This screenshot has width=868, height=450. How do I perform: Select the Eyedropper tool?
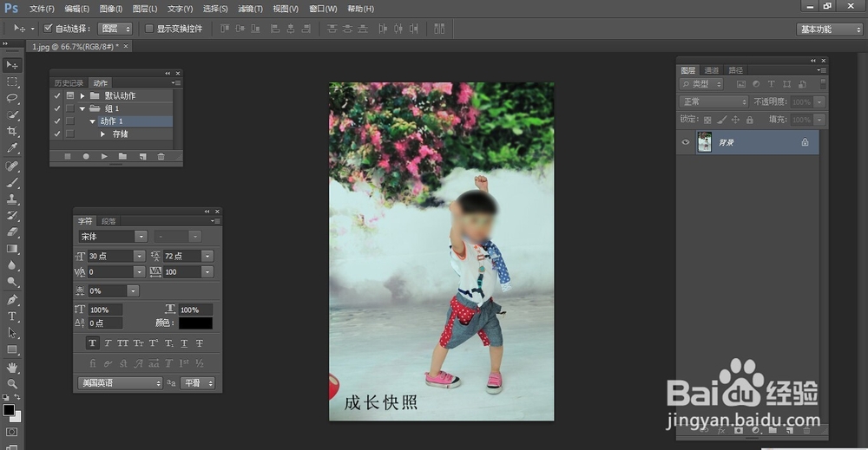[x=11, y=148]
